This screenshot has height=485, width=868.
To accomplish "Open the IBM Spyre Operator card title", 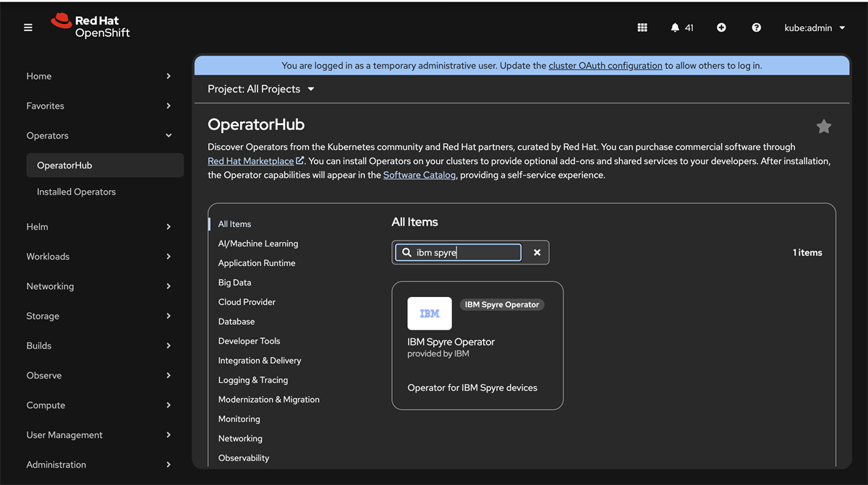I will (x=451, y=342).
